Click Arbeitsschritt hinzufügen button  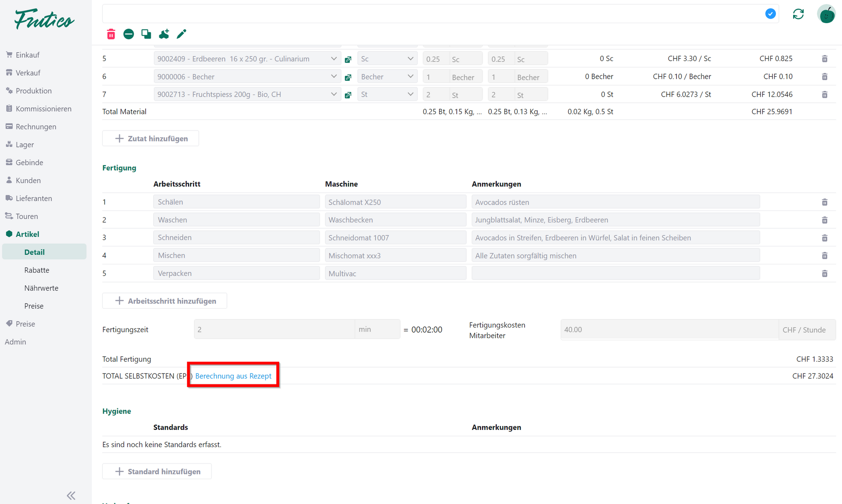165,301
